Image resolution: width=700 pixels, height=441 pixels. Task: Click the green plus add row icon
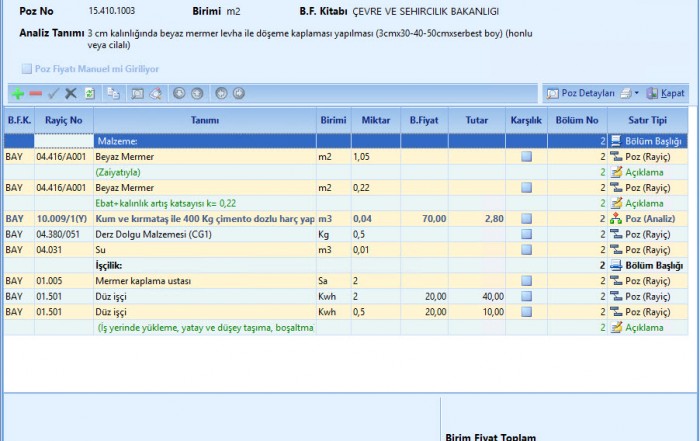[17, 93]
